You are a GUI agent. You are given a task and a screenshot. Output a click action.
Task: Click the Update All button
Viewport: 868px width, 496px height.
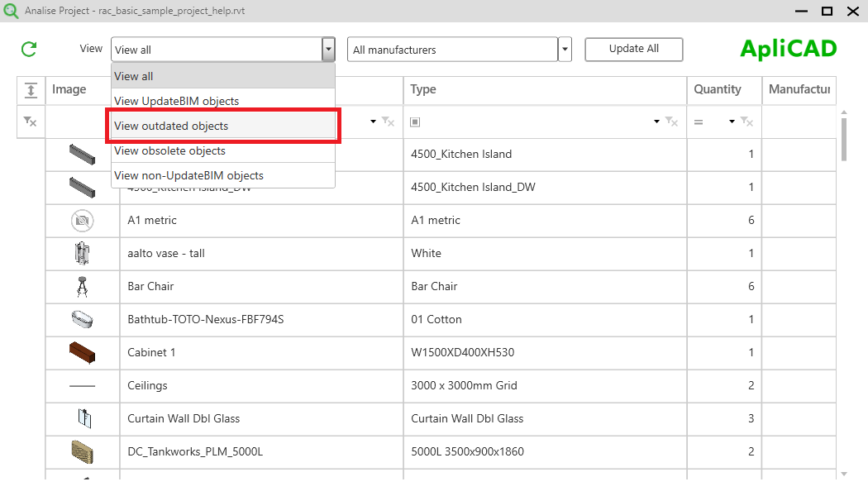[633, 50]
